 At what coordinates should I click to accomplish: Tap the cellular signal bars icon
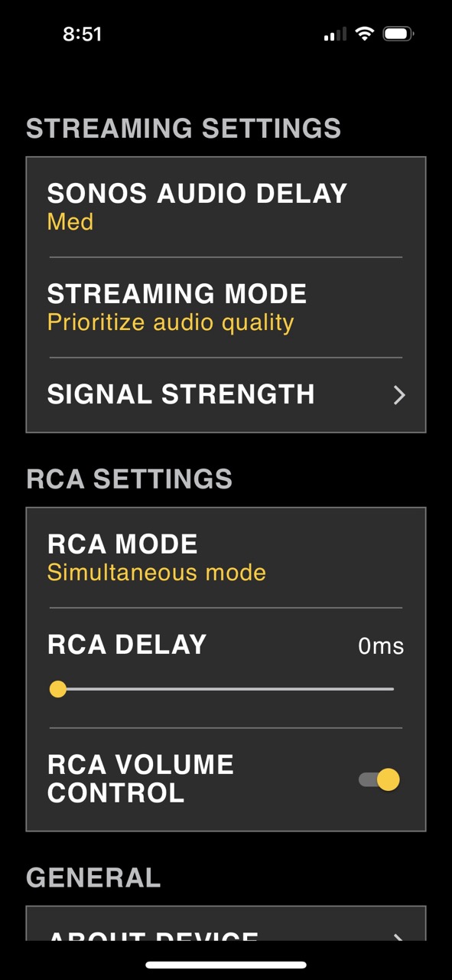click(335, 34)
